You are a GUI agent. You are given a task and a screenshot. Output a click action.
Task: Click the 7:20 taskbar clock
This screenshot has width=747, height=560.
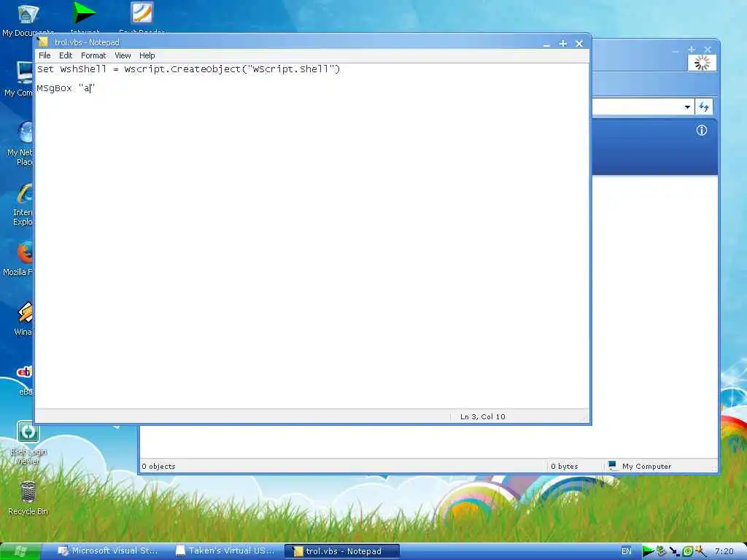[x=724, y=551]
